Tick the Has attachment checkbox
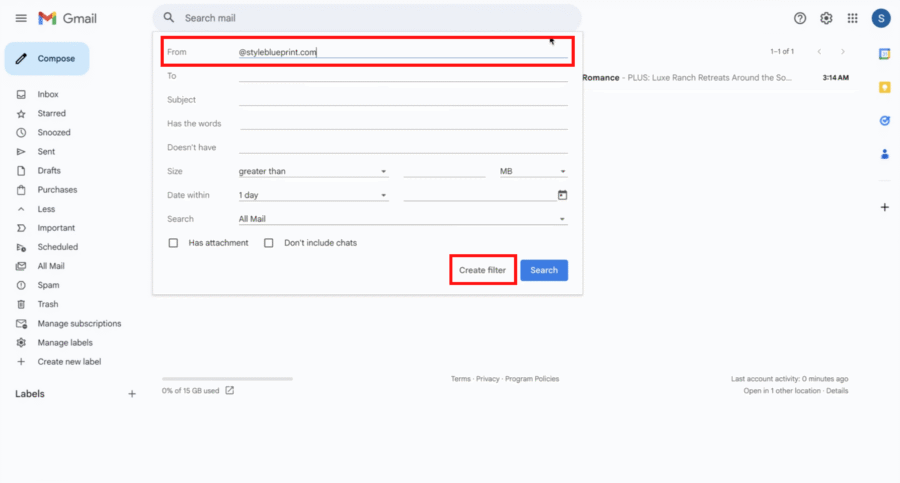This screenshot has width=900, height=483. pyautogui.click(x=173, y=243)
